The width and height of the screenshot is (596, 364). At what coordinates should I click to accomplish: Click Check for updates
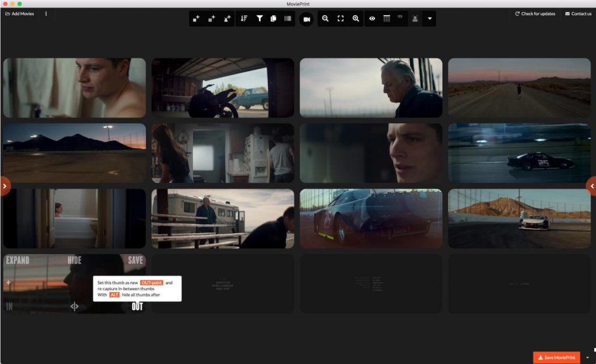(535, 13)
